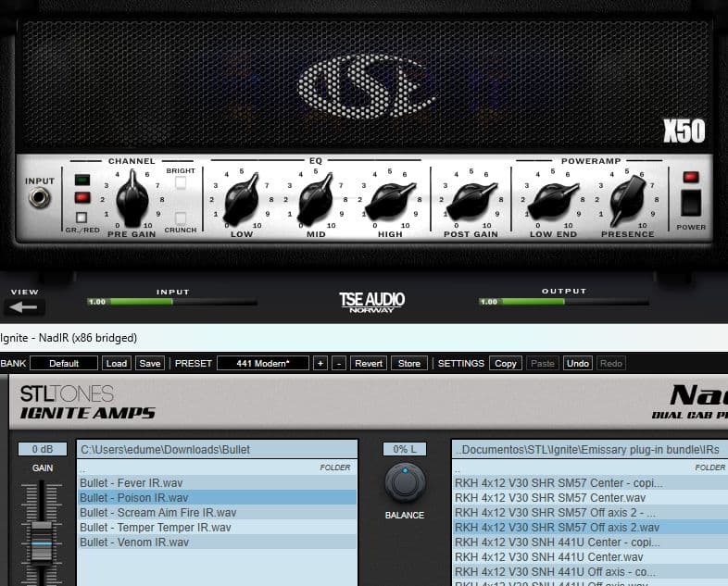This screenshot has width=728, height=586.
Task: Click the Redo button
Action: tap(611, 363)
